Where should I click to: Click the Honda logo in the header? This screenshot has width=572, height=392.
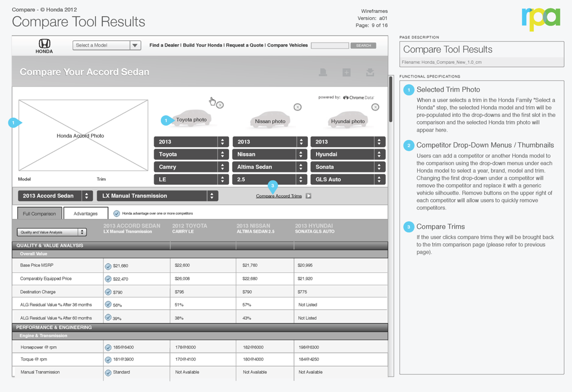click(x=44, y=46)
